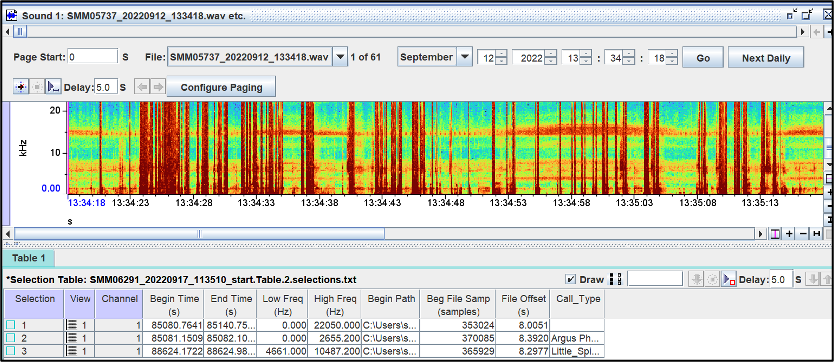Select the Table 1 tab
Viewport: 834px width, 362px height.
29,258
